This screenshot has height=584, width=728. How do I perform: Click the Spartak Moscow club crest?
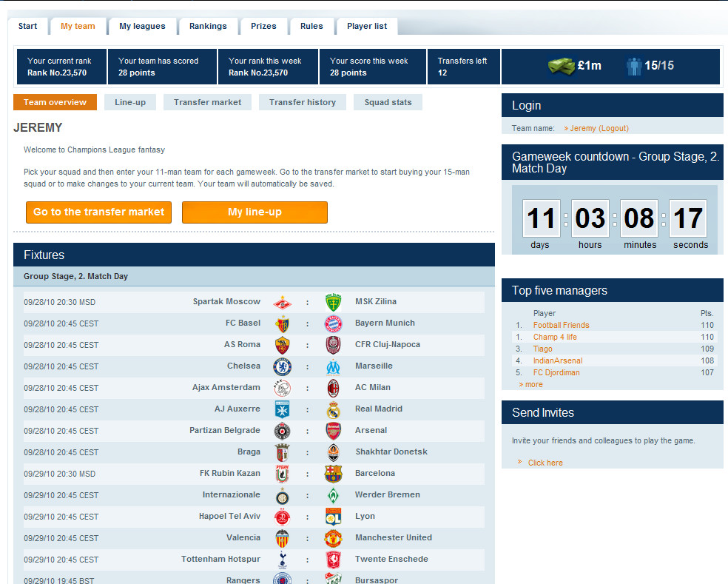[283, 303]
